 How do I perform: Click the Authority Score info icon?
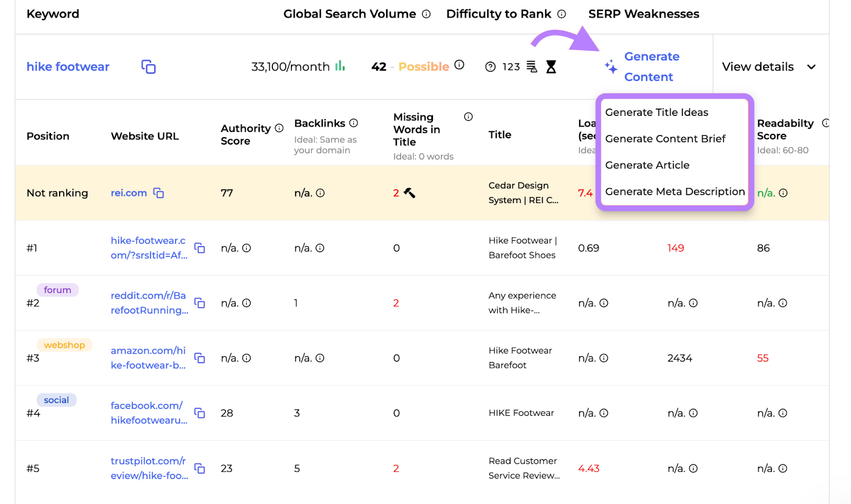[x=279, y=128]
